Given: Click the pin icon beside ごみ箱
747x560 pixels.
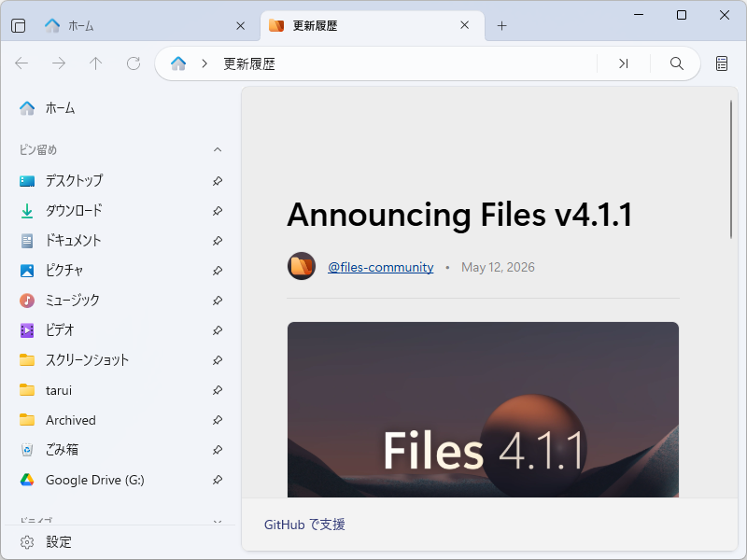Looking at the screenshot, I should pos(218,450).
